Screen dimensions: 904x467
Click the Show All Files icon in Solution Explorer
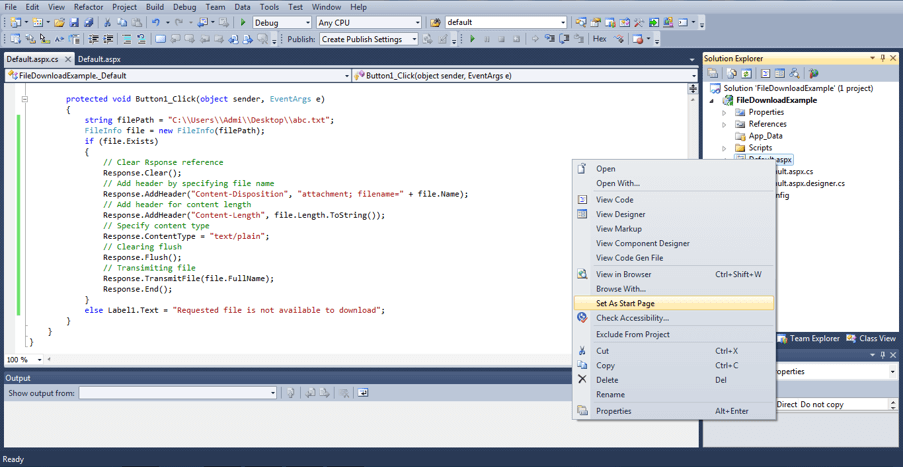coord(732,73)
